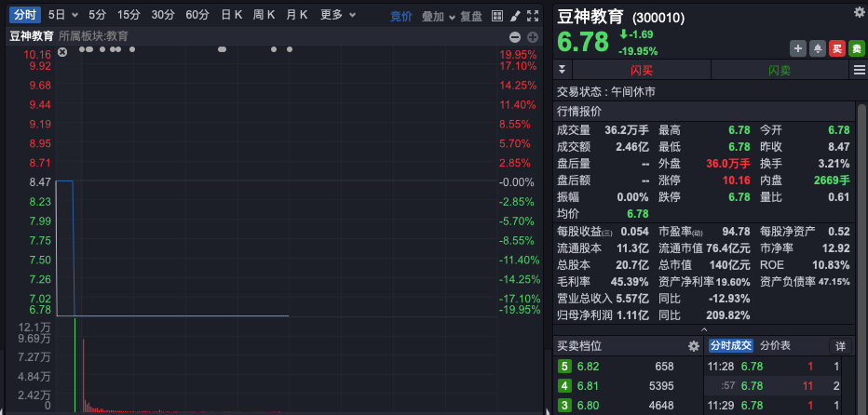The width and height of the screenshot is (868, 415).
Task: Toggle the 复盘 replay mode
Action: (x=471, y=16)
